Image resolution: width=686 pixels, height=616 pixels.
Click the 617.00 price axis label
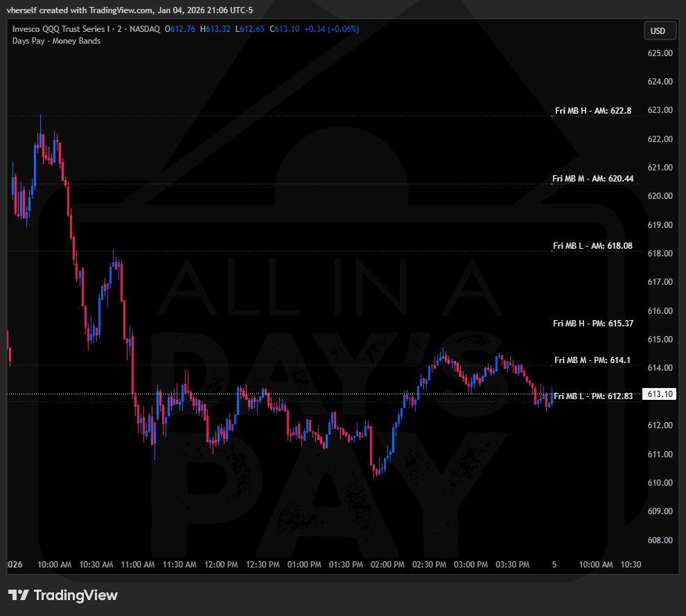[660, 282]
